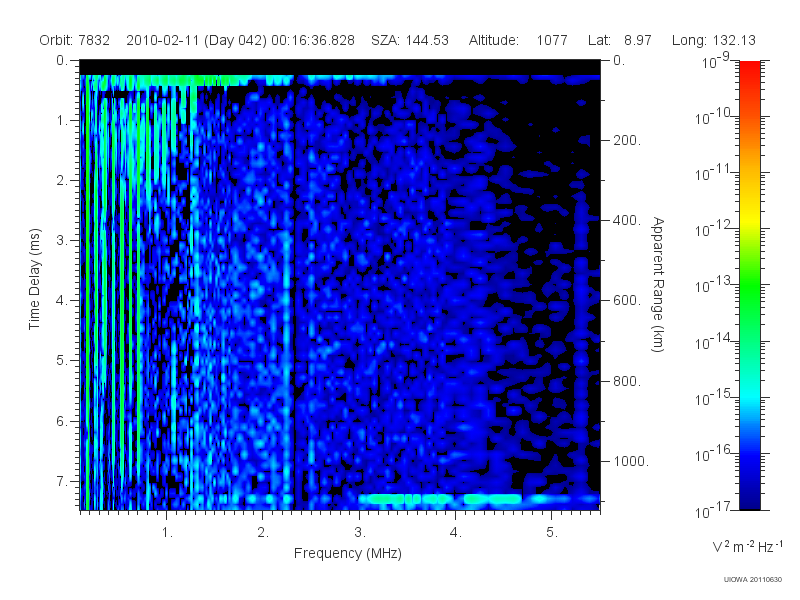This screenshot has width=800, height=600.
Task: Click the color bar label '10^-16'
Action: pos(714,453)
